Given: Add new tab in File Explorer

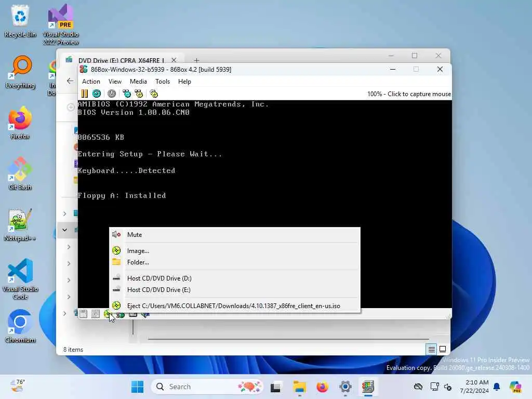Looking at the screenshot, I should tap(196, 60).
